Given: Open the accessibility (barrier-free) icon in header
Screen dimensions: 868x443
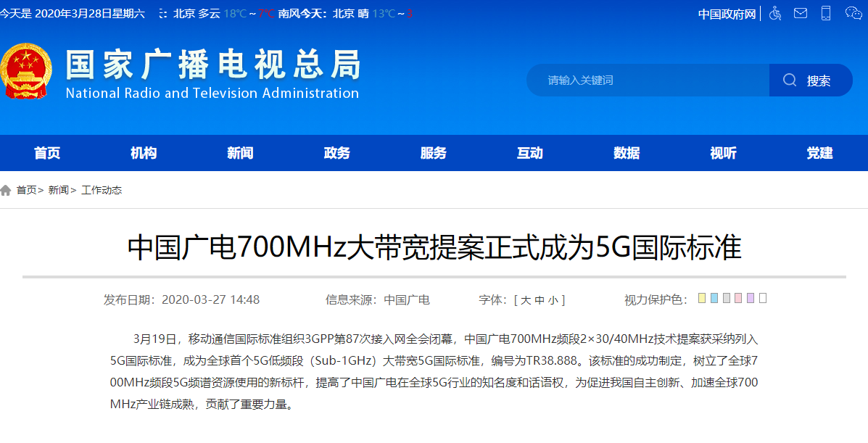Looking at the screenshot, I should pos(774,13).
